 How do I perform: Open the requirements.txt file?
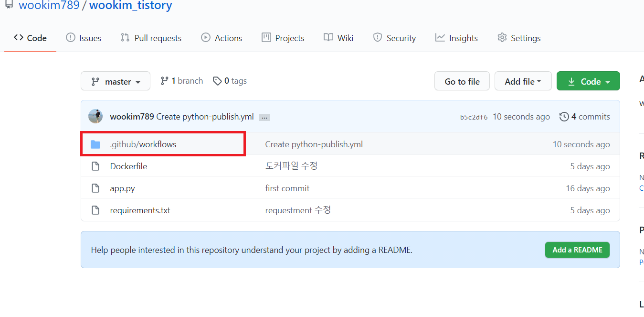click(x=140, y=210)
